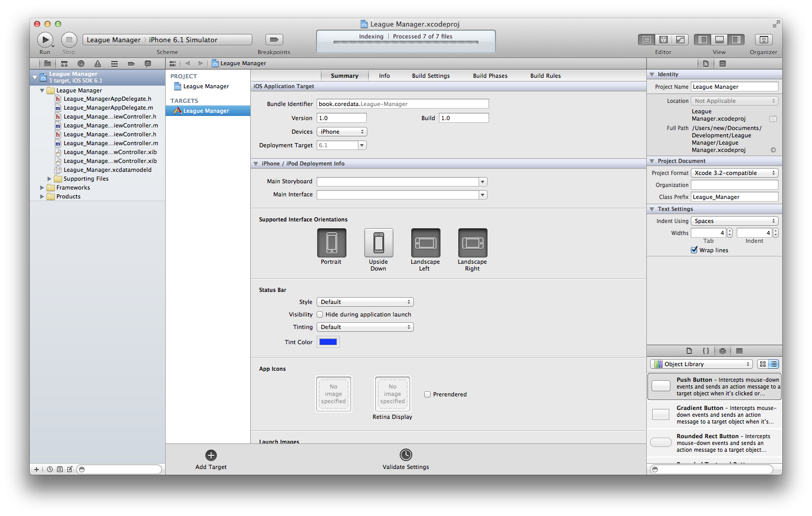Screen dimensions: 812x516
Task: Show the Search navigator icon
Action: [81, 64]
